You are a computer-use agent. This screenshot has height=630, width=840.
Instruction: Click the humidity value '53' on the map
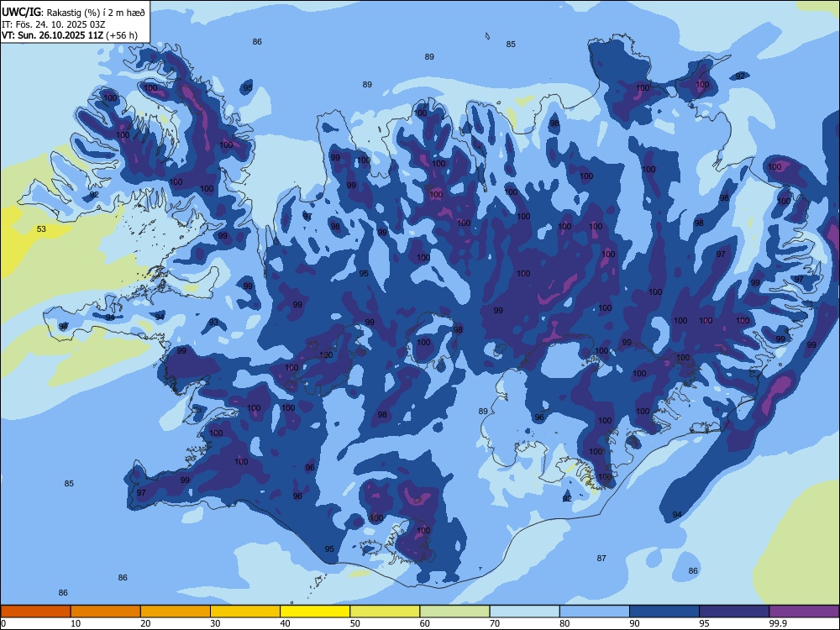pyautogui.click(x=41, y=229)
